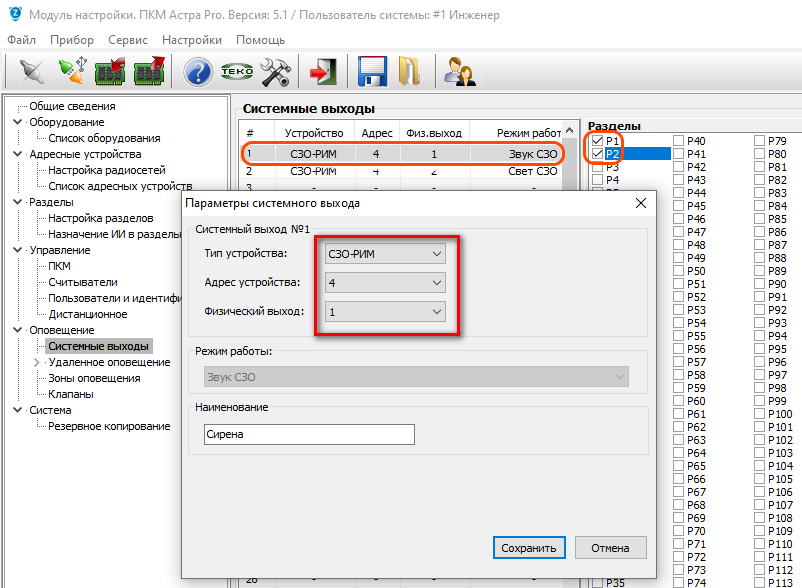The height and width of the screenshot is (588, 802).
Task: Click the TEKO logo toolbar icon
Action: click(x=237, y=72)
